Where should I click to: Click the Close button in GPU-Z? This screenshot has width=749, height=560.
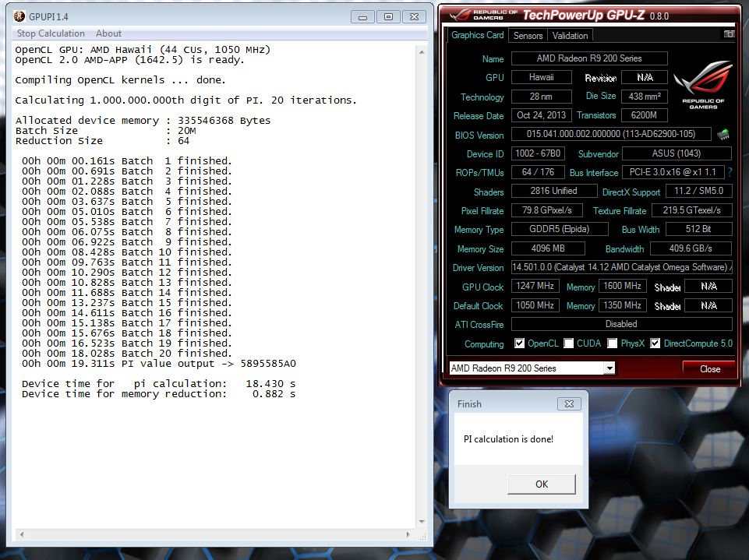click(710, 369)
